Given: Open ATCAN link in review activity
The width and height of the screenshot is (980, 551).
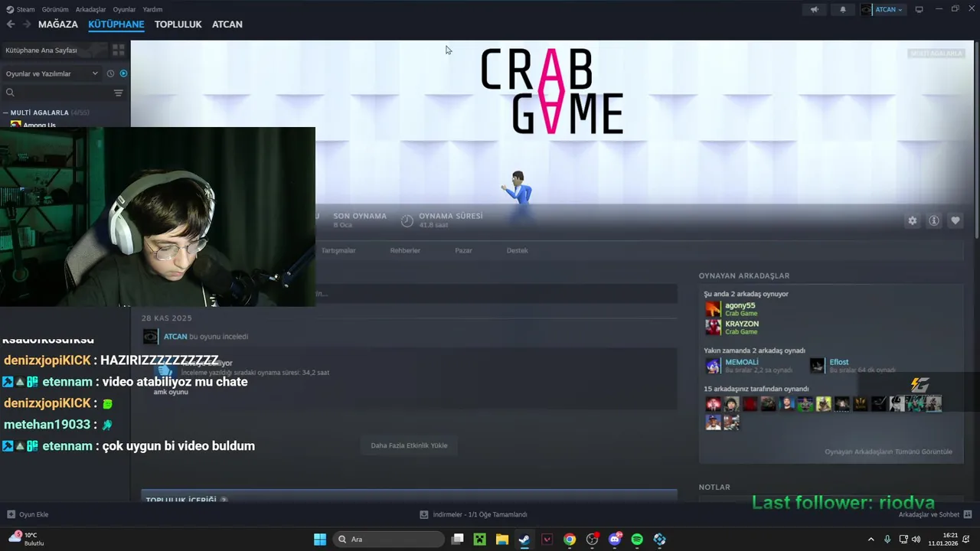Looking at the screenshot, I should (x=175, y=337).
